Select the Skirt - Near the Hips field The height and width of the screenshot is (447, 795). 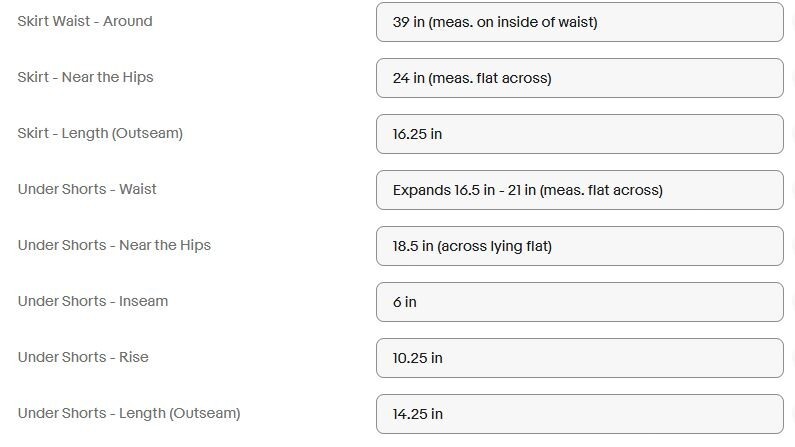pos(580,78)
